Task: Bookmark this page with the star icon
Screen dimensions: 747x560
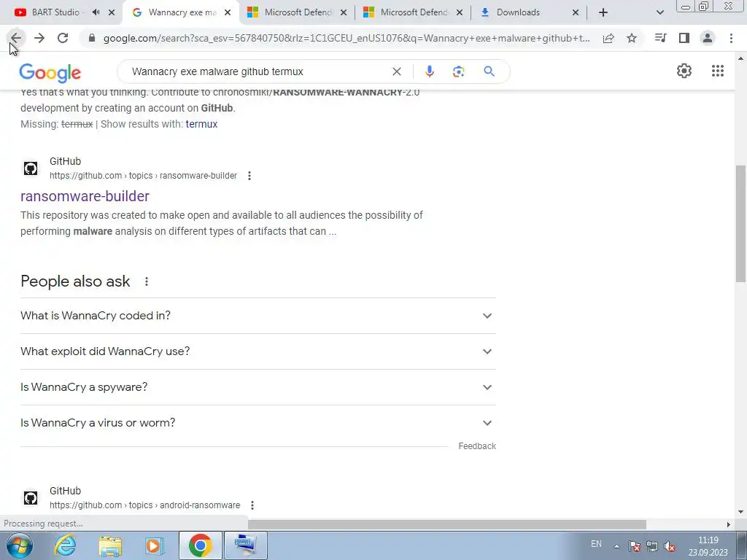Action: tap(632, 38)
